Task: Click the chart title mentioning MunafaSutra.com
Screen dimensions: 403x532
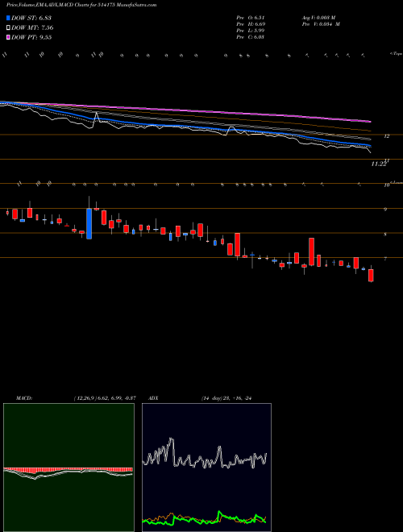Action: point(81,6)
